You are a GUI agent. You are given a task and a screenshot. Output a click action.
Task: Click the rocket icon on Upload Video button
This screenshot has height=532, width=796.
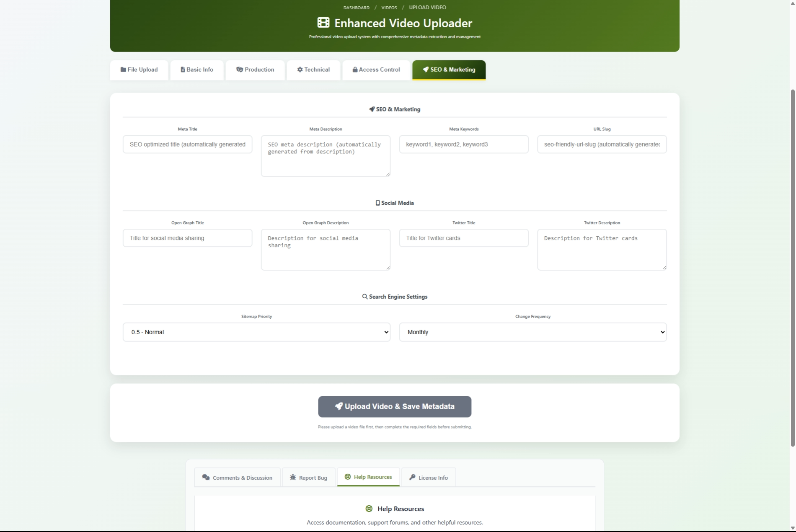pyautogui.click(x=339, y=406)
